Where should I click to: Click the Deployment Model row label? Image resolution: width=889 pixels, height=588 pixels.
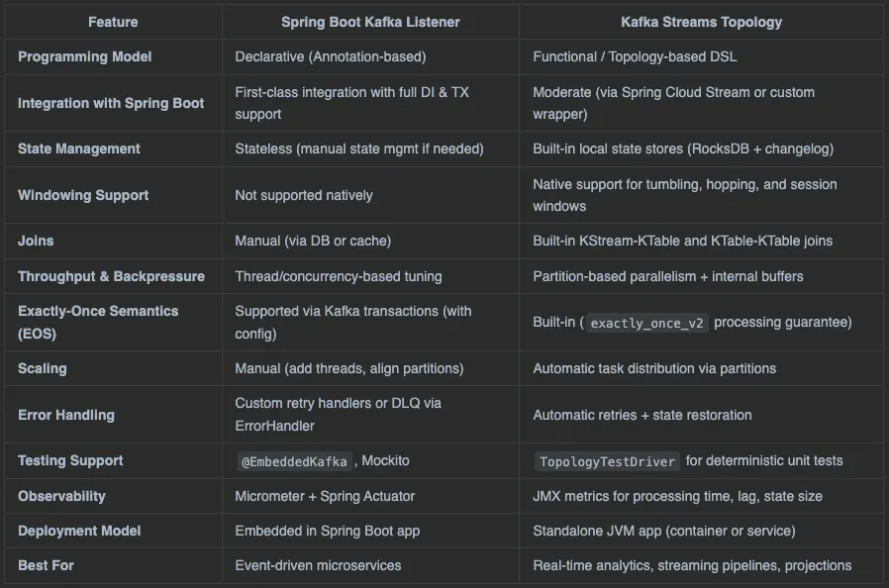[79, 531]
